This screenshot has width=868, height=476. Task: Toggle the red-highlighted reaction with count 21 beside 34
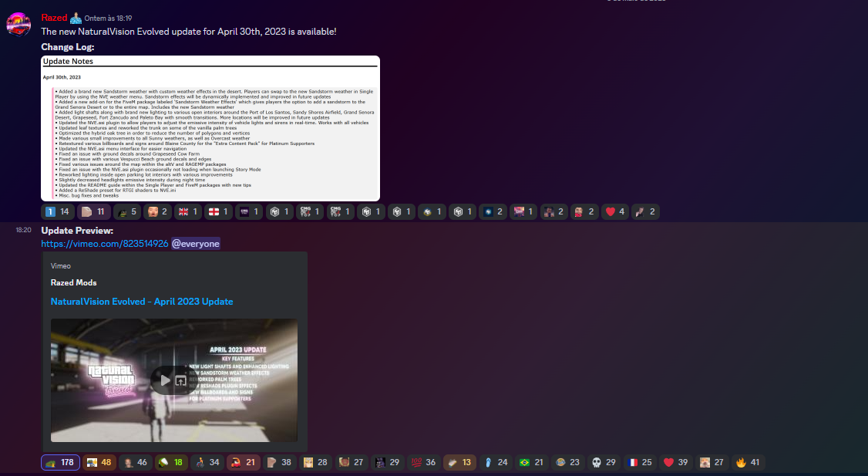click(243, 462)
